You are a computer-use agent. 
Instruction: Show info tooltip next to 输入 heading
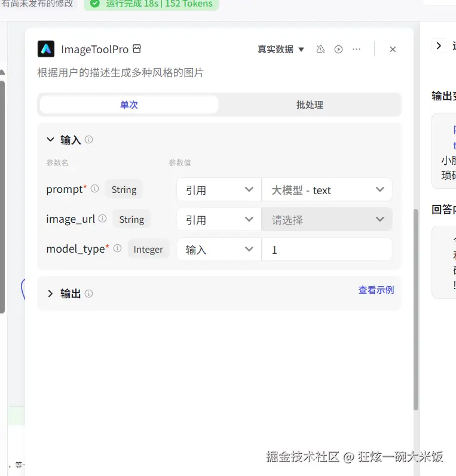point(88,140)
